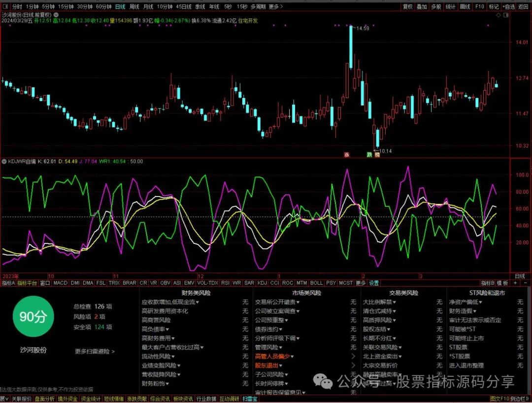The image size is (532, 403).
Task: Select the 5分钟 period
Action: (48, 6)
